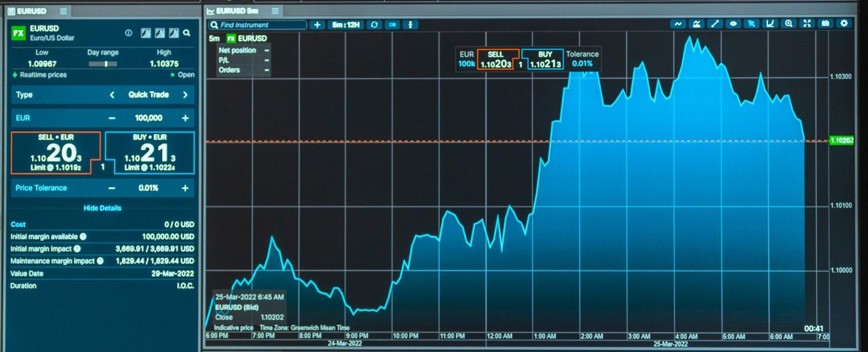
Task: Click the plus button next to Find Instrument
Action: tap(317, 25)
